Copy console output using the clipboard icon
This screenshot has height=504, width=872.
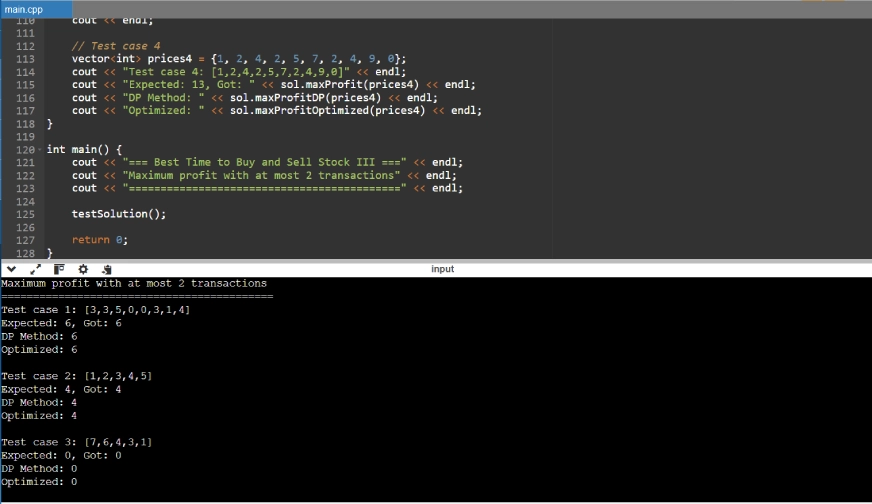click(107, 269)
